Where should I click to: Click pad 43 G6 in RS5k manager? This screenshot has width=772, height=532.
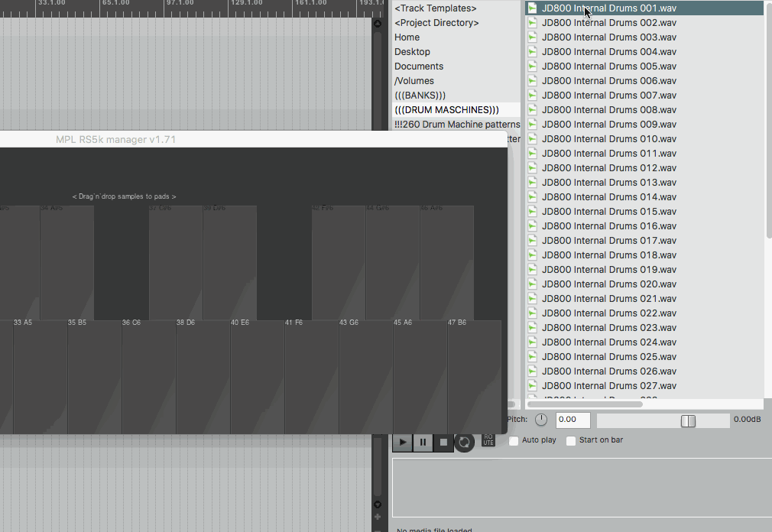pyautogui.click(x=366, y=377)
